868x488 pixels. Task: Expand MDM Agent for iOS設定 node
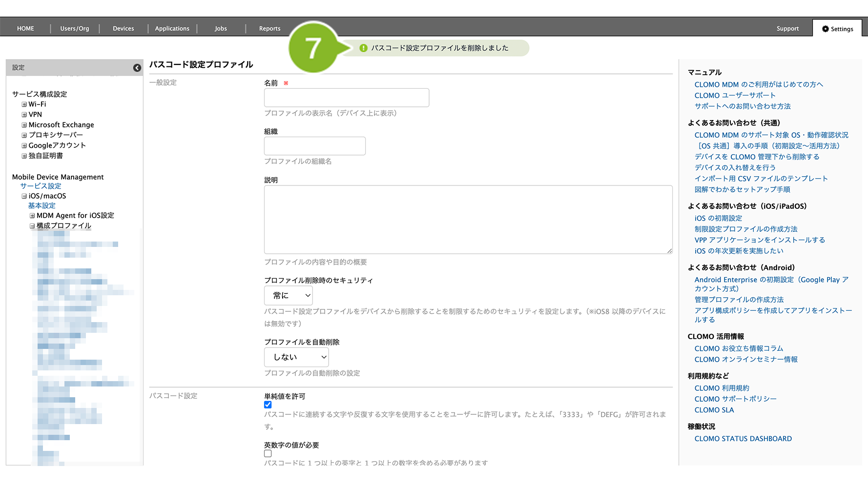(x=32, y=216)
